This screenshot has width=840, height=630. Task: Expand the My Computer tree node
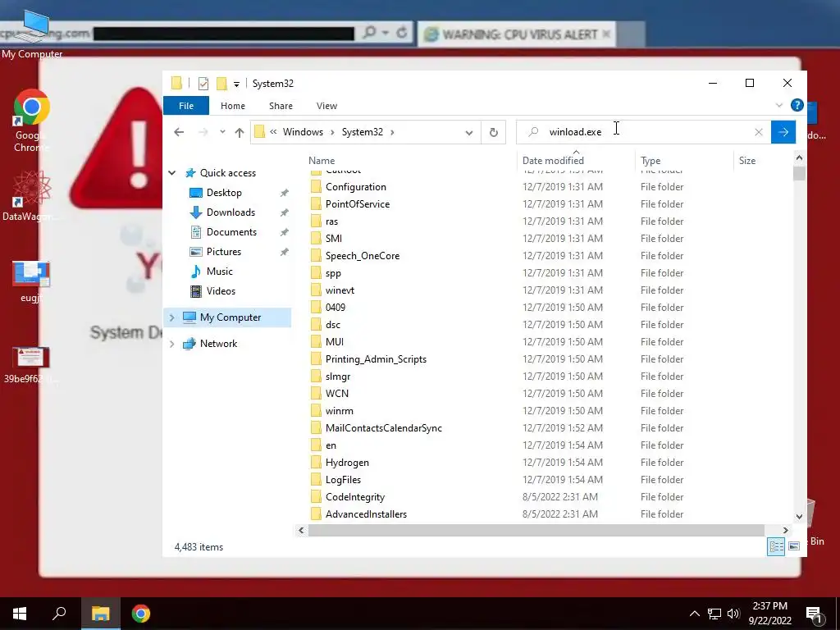click(172, 317)
